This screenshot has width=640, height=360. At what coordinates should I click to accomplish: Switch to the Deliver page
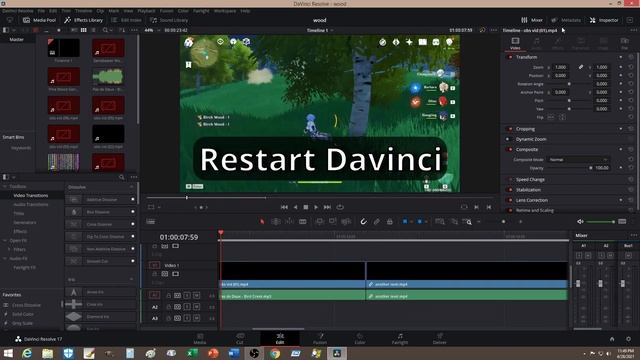pyautogui.click(x=439, y=338)
